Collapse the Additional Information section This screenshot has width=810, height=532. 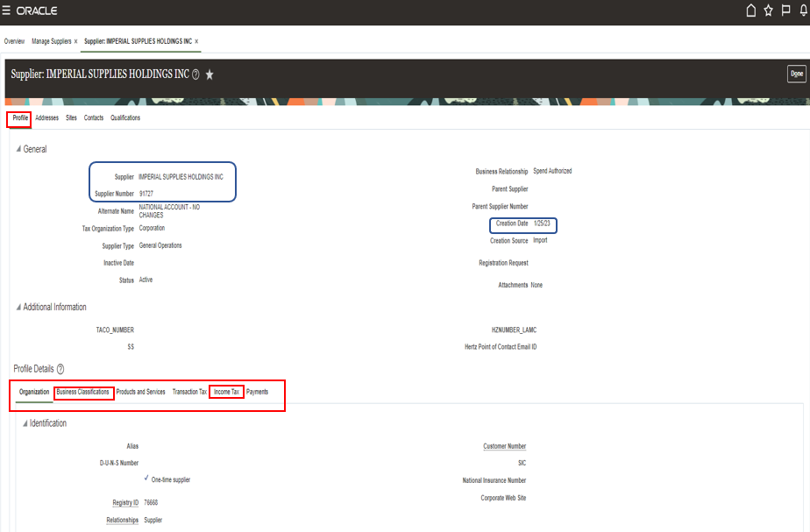18,307
